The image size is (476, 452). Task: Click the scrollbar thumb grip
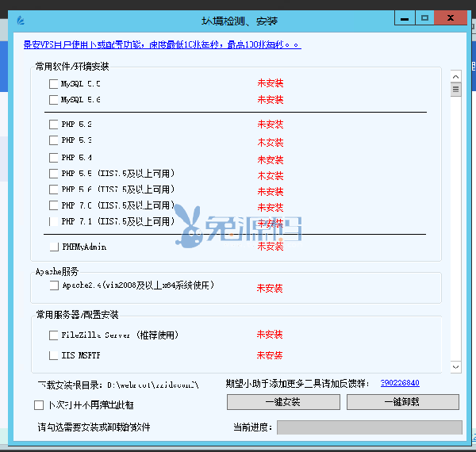pos(455,89)
